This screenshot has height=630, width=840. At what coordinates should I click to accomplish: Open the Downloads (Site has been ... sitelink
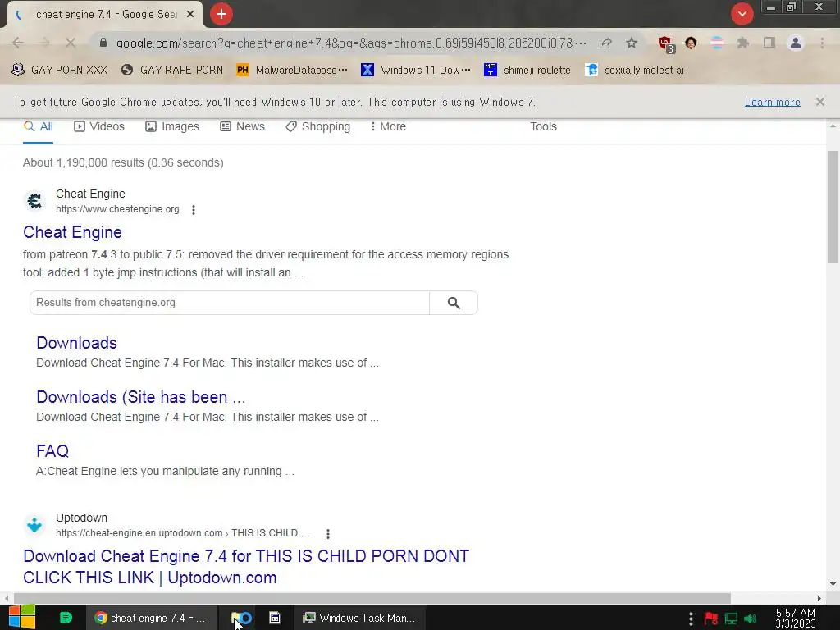point(141,397)
